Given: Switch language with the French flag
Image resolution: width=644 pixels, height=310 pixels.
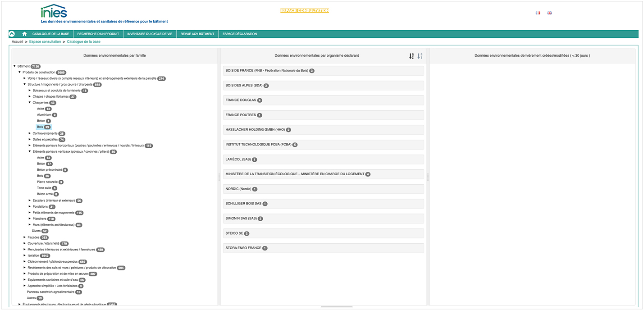Looking at the screenshot, I should (x=538, y=13).
